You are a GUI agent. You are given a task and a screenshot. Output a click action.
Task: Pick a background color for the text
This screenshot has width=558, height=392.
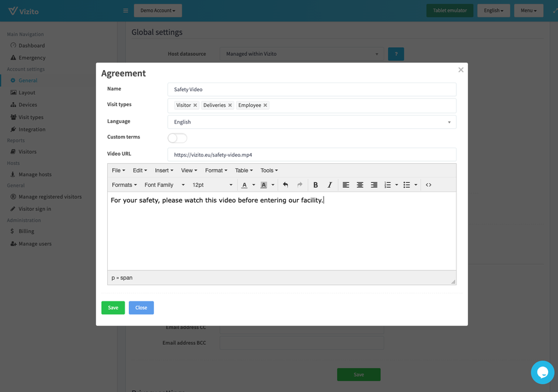pos(263,184)
